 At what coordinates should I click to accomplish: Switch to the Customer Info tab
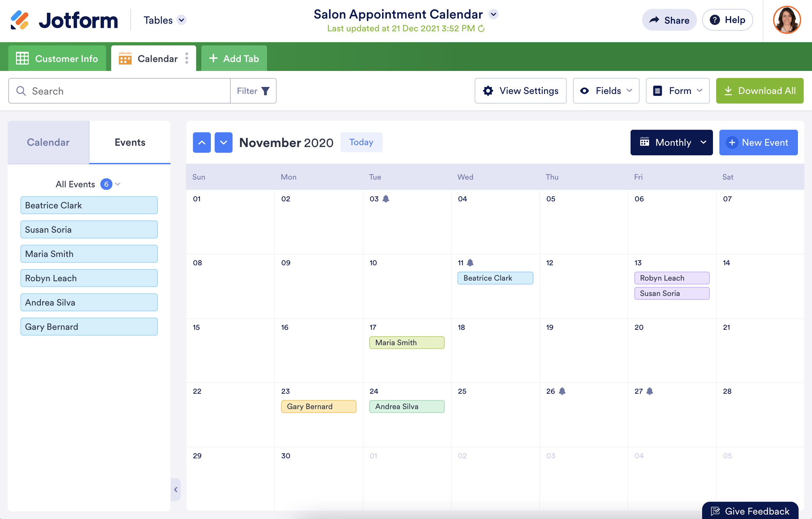click(57, 58)
